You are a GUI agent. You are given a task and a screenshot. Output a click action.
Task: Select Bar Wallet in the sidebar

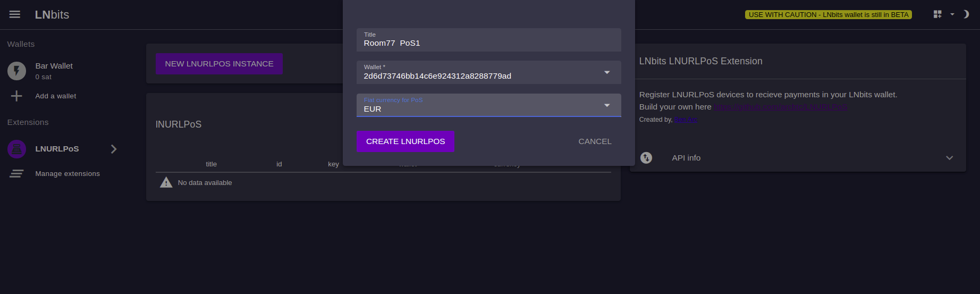[54, 66]
